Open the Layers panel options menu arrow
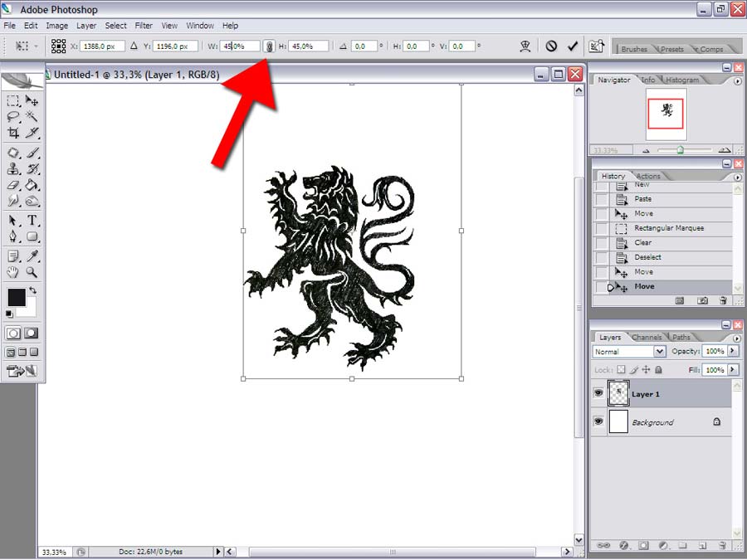Screen dimensions: 747x560 [738, 338]
